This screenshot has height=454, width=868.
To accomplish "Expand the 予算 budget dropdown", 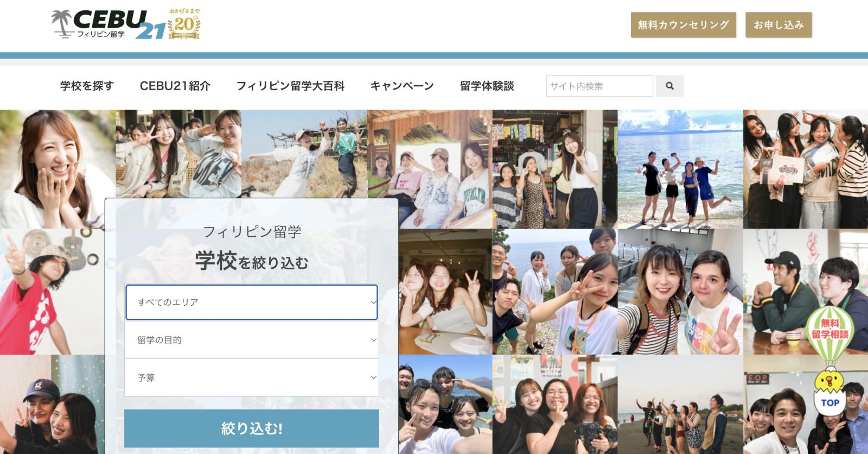I will (x=252, y=377).
